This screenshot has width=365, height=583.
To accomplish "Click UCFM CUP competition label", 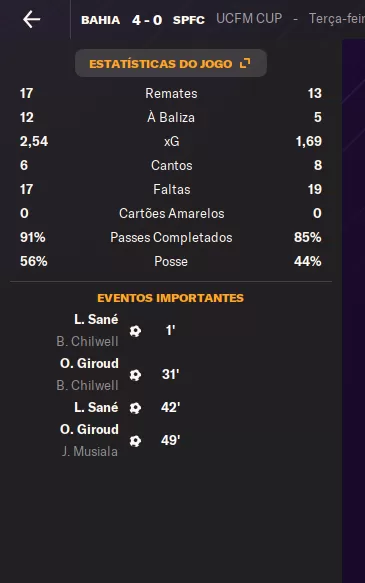I will [249, 19].
